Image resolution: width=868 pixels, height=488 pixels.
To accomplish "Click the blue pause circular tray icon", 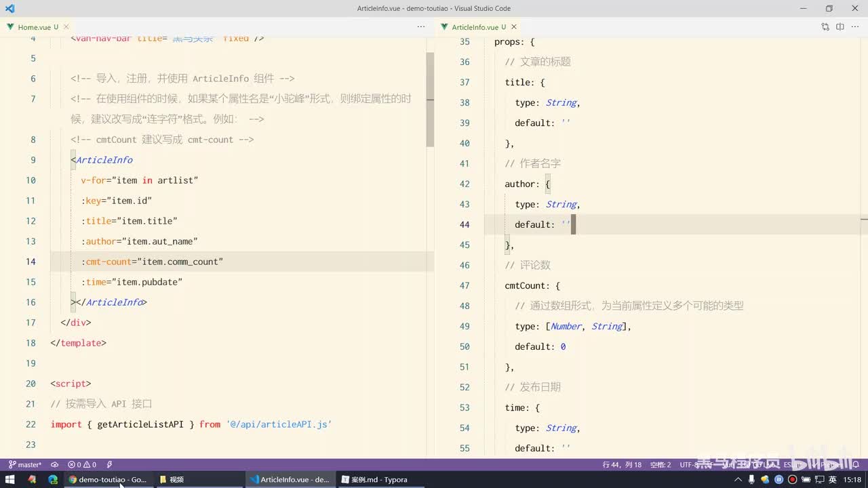I will 778,479.
